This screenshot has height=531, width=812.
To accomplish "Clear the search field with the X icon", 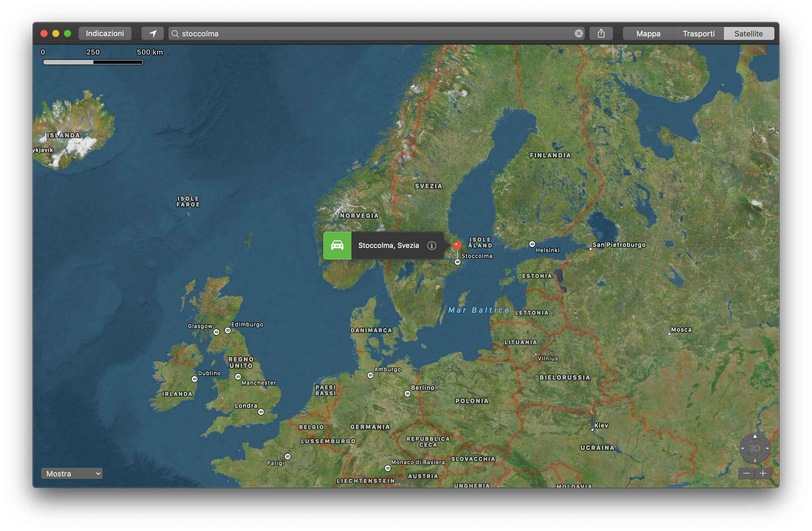I will [578, 33].
